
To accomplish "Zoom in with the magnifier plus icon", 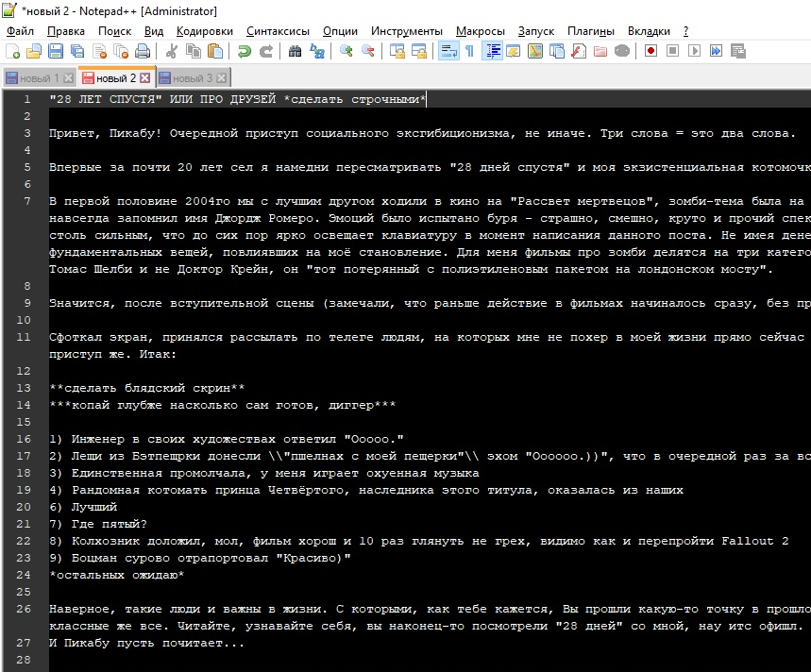I will tap(346, 51).
